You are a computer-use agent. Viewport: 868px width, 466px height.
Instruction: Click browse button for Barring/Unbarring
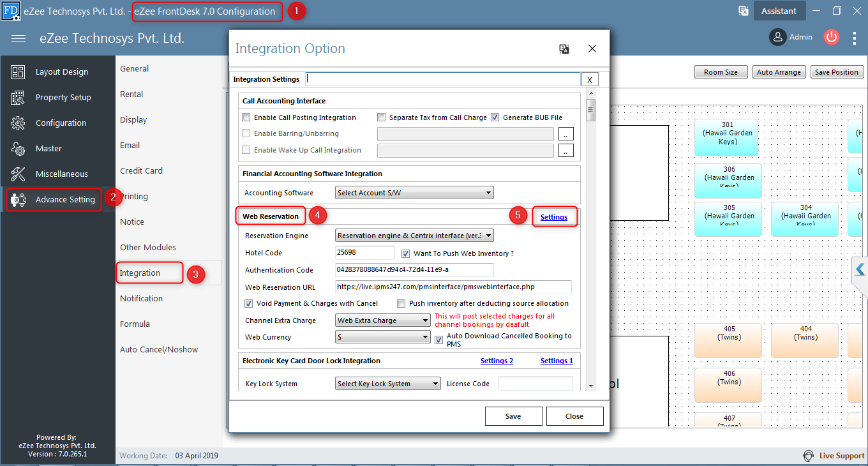566,134
